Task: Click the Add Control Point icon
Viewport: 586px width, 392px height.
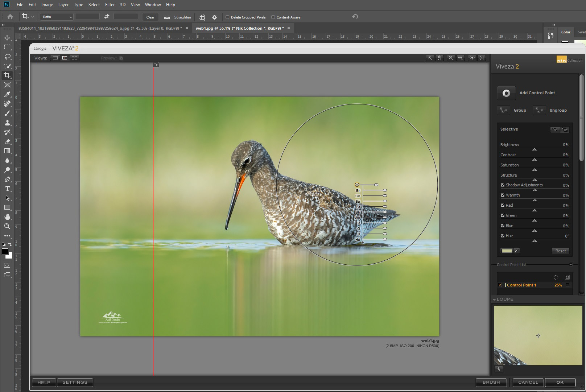Action: tap(506, 93)
